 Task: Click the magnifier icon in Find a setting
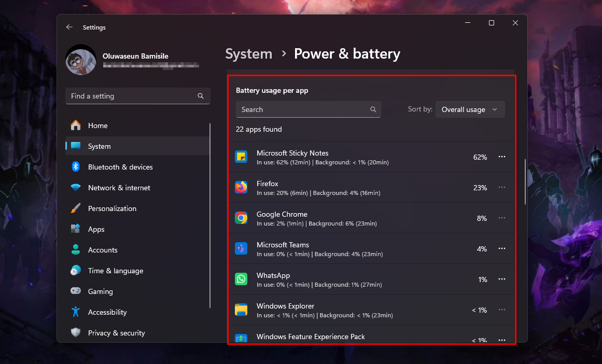201,96
